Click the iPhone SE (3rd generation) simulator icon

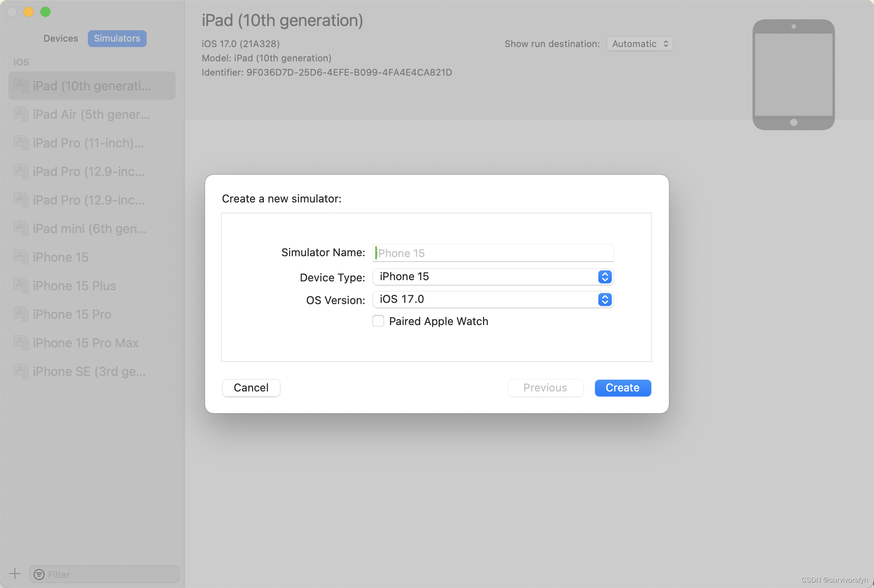[x=21, y=371]
